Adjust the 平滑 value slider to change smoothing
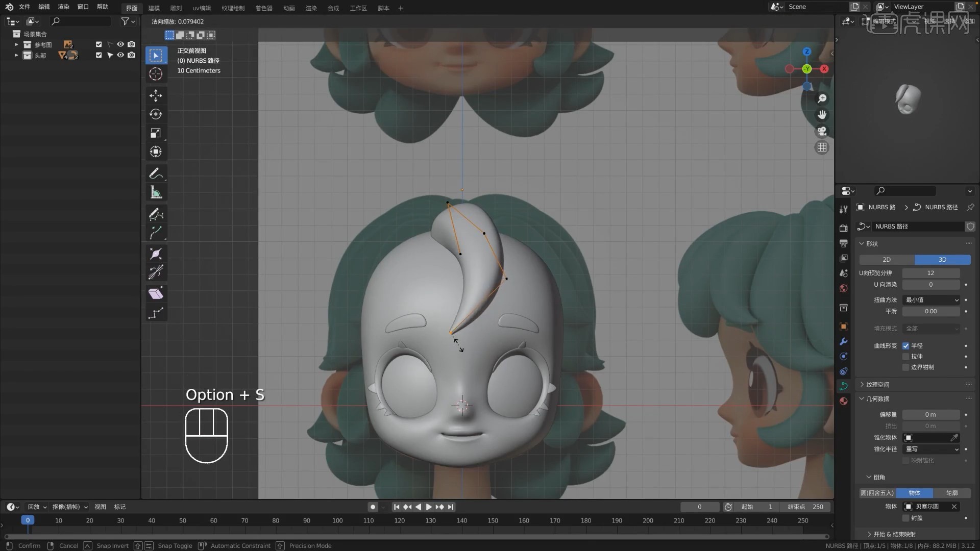This screenshot has width=980, height=551. tap(932, 311)
